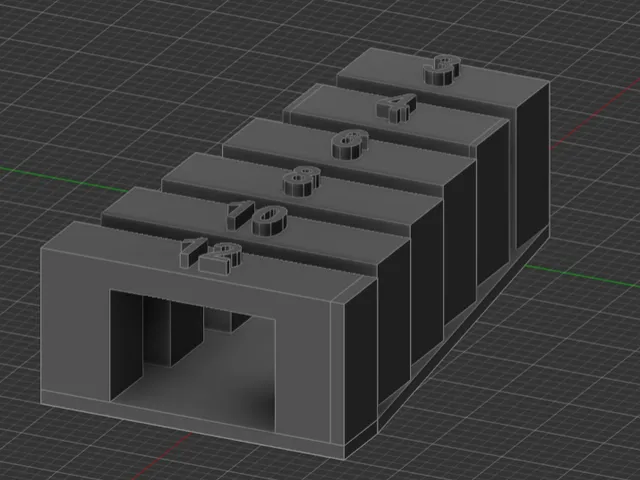
Task: Select the embossed number 12 on the model
Action: (211, 256)
